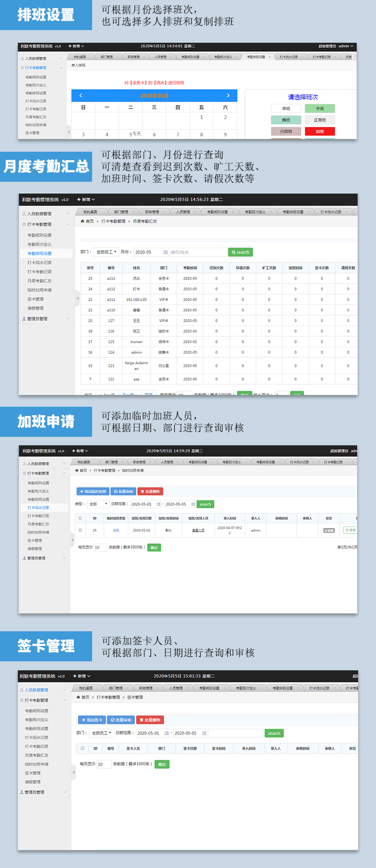Click the red 批量删除 trash button in 临时加班申请
Image resolution: width=376 pixels, height=868 pixels.
150,491
